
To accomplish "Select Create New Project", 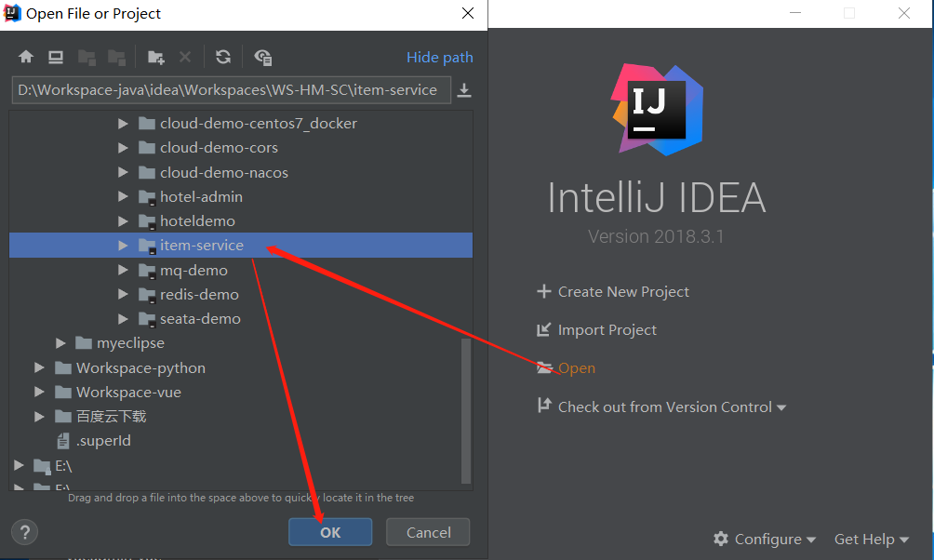I will pos(623,291).
